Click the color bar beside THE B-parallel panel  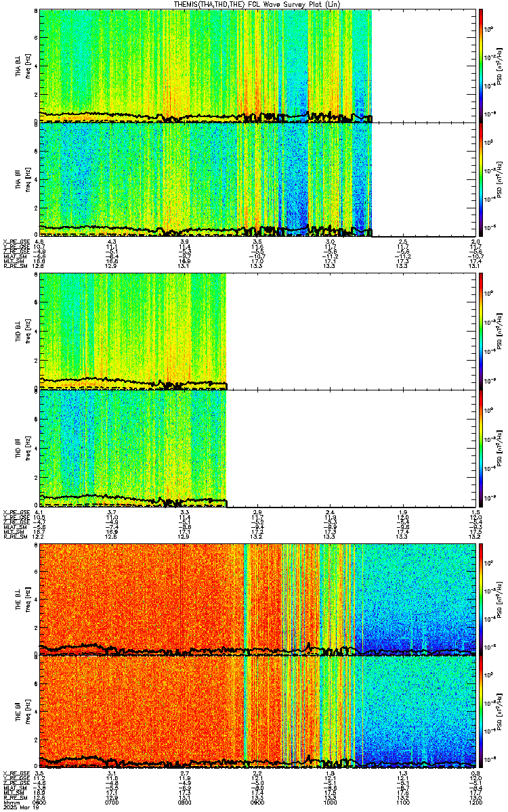click(x=482, y=713)
